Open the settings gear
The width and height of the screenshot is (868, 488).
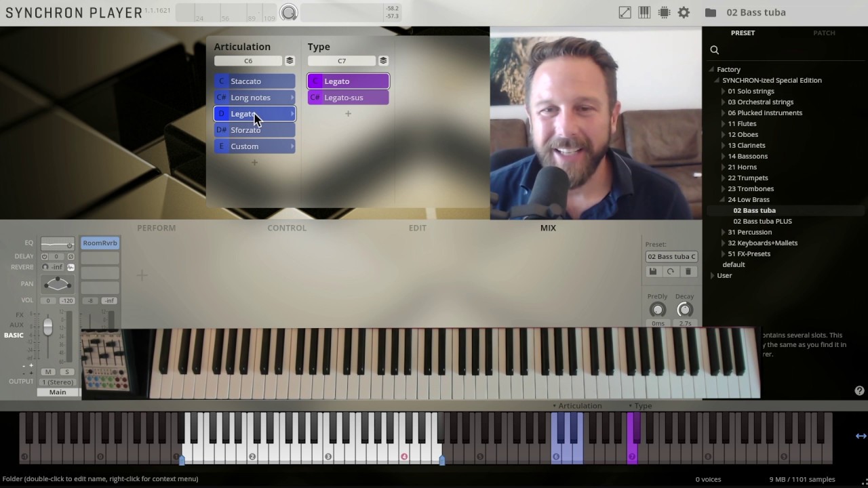tap(684, 12)
